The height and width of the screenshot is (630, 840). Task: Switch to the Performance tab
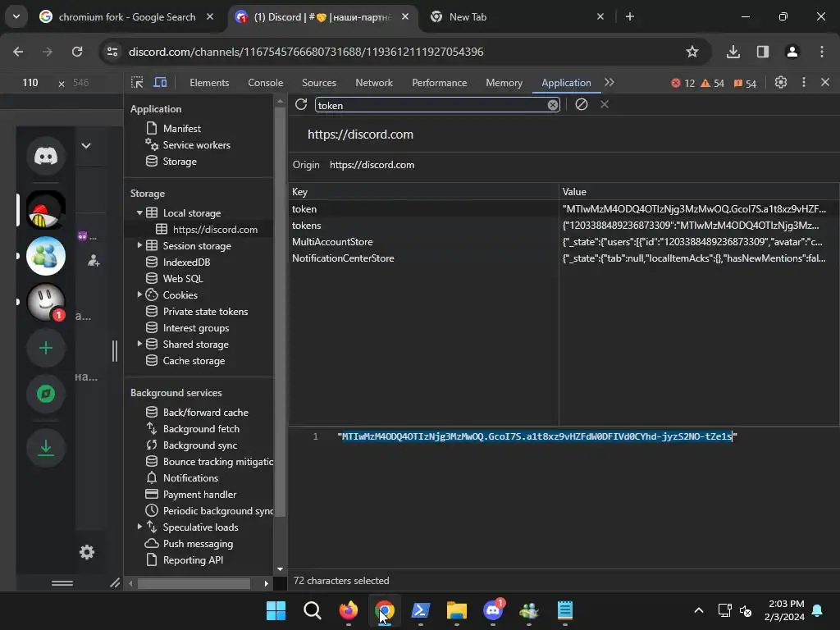pyautogui.click(x=440, y=83)
